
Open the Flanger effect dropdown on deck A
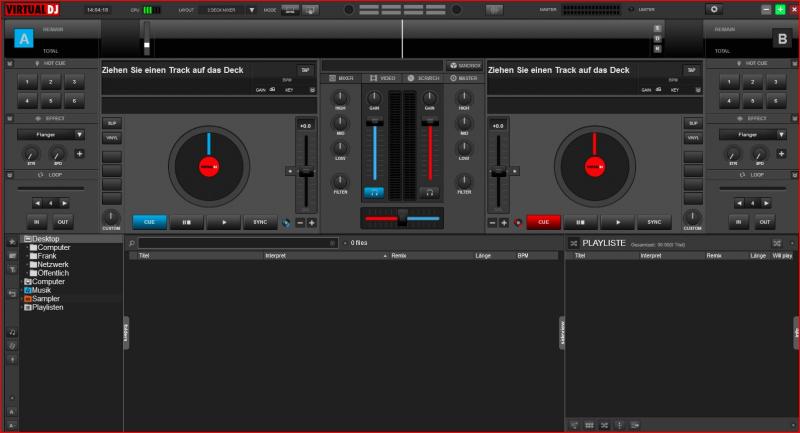coord(79,134)
